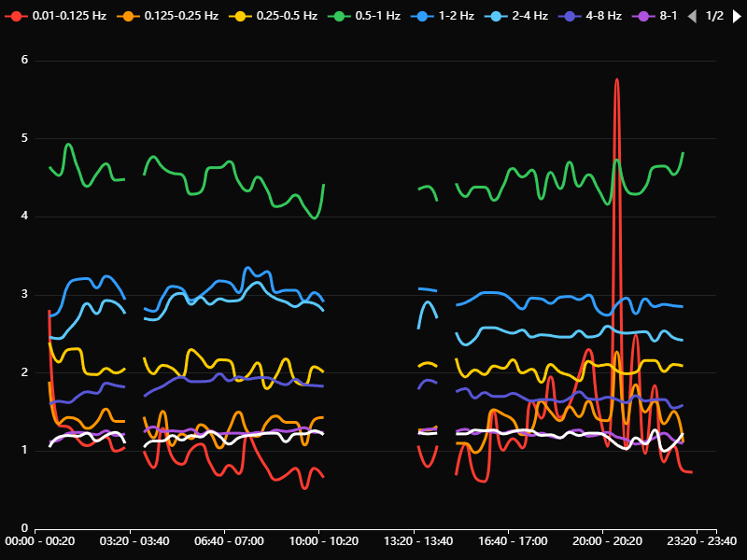Toggle the 2-4 Hz label text
This screenshot has height=560, width=747.
[x=529, y=17]
